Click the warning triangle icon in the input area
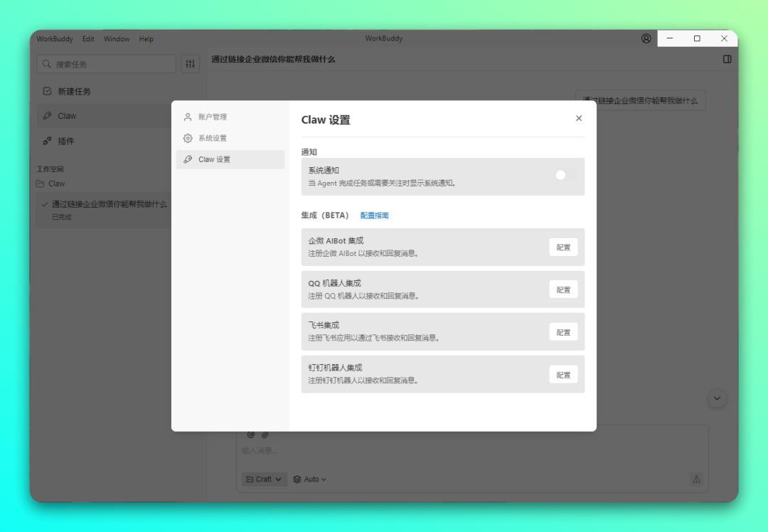Image resolution: width=768 pixels, height=532 pixels. pos(695,479)
